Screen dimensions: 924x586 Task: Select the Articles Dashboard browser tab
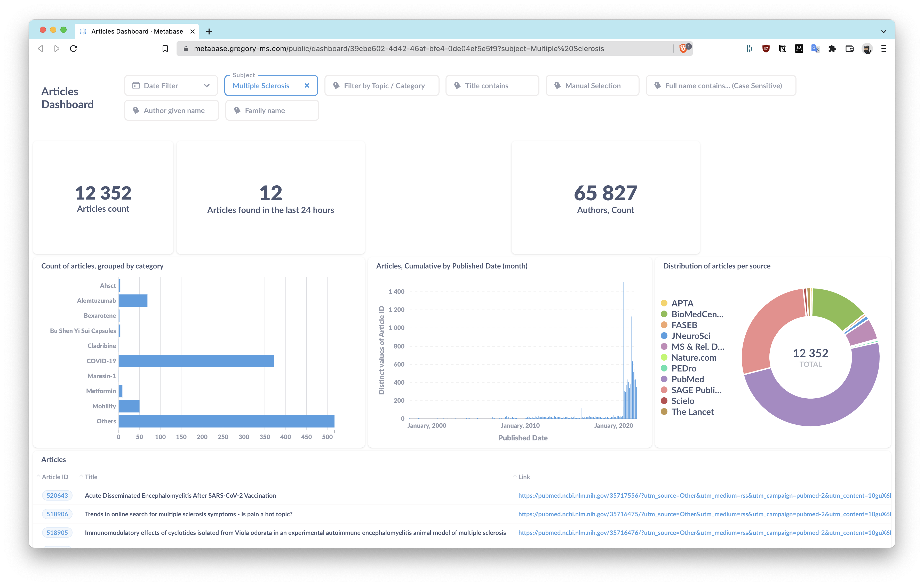137,31
